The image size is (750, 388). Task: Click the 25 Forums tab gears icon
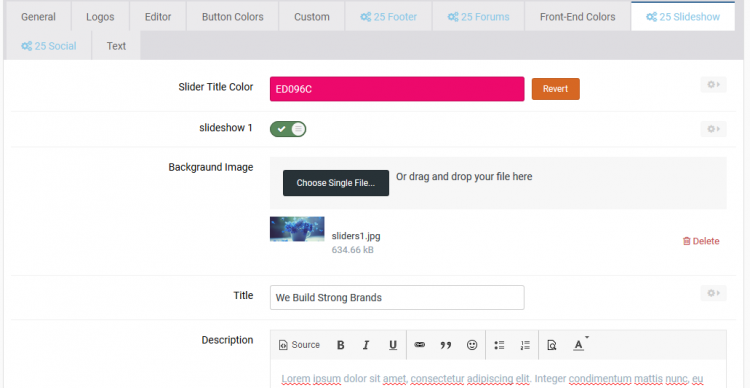(453, 17)
